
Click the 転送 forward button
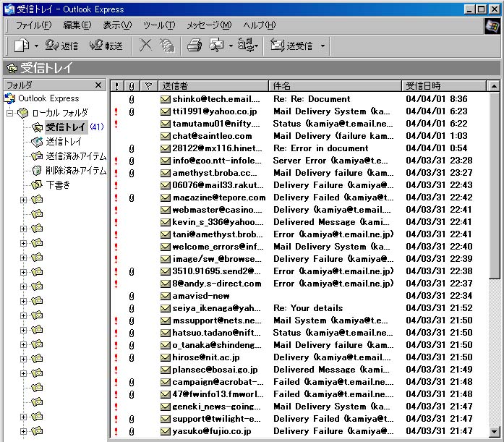click(106, 46)
